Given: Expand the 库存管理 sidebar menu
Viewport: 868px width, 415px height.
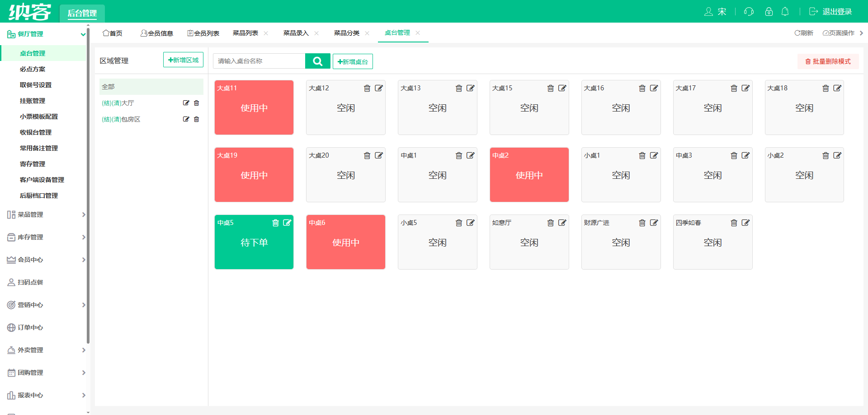Looking at the screenshot, I should (84, 237).
